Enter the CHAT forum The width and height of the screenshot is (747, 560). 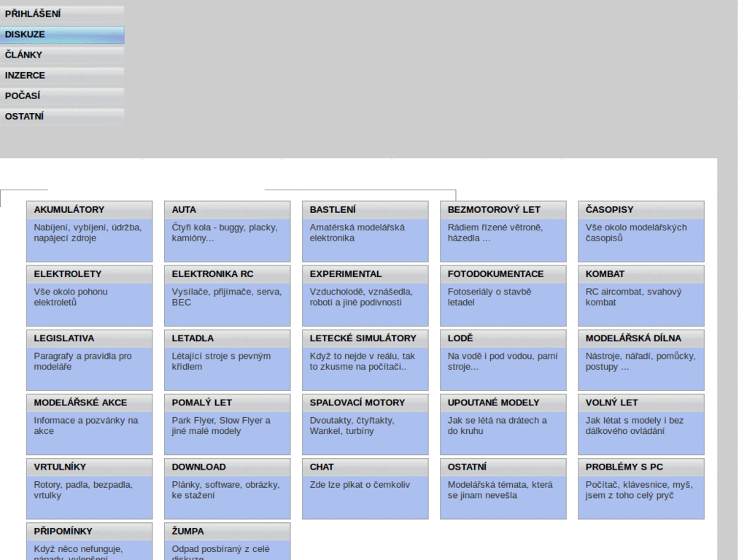click(x=322, y=467)
